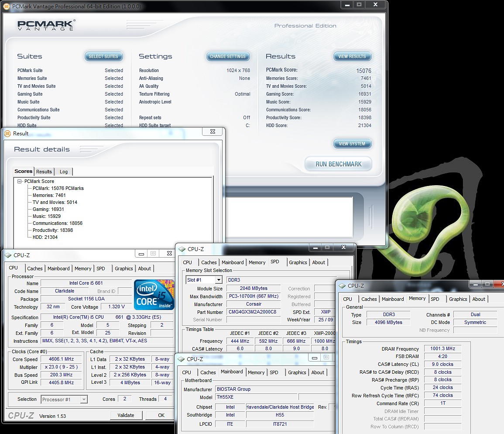Click the View System button
The width and height of the screenshot is (504, 434).
(352, 144)
